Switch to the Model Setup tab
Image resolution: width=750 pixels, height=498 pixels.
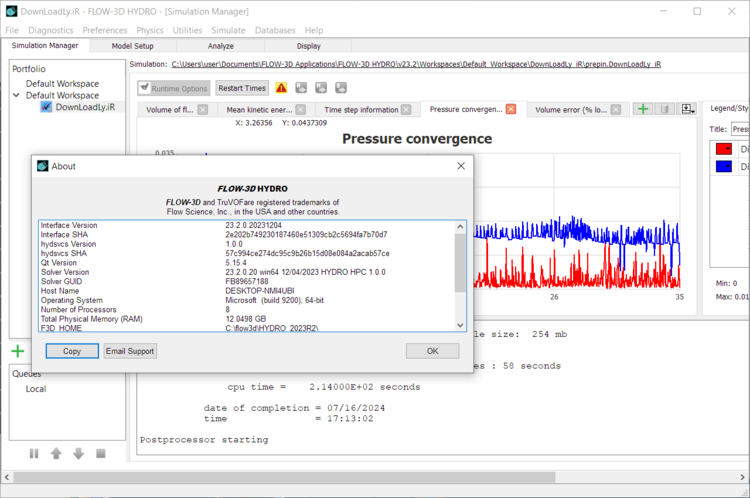[132, 46]
